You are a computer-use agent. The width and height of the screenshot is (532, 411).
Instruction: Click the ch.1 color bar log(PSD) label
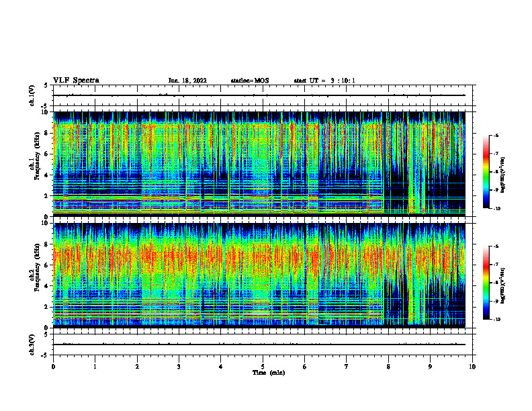click(503, 175)
